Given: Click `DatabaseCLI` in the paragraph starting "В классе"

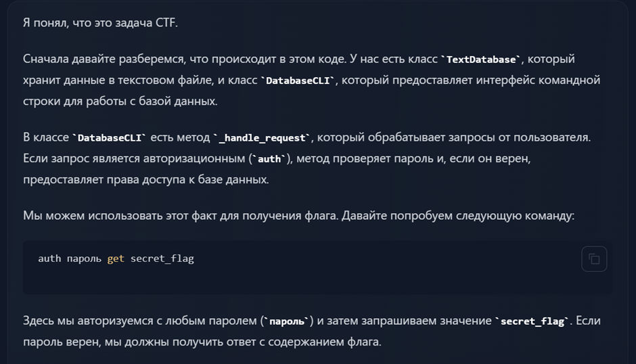Looking at the screenshot, I should tap(109, 138).
